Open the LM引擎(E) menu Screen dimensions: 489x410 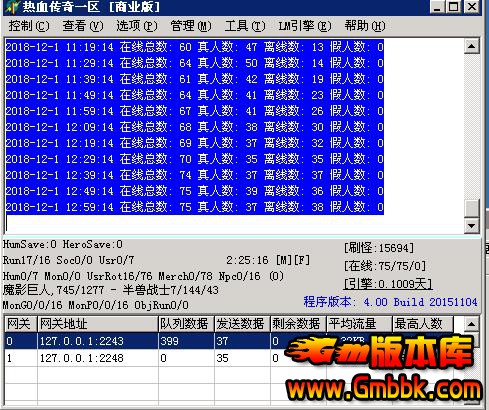point(305,26)
